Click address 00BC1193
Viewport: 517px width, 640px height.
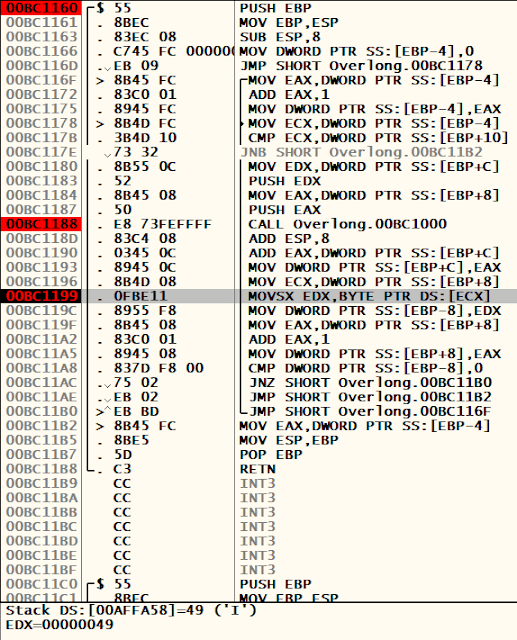click(41, 267)
